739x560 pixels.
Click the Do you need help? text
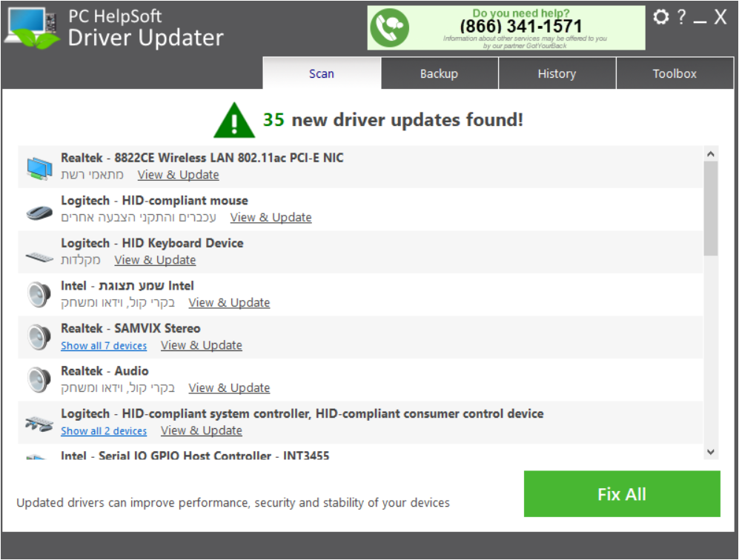(x=521, y=13)
